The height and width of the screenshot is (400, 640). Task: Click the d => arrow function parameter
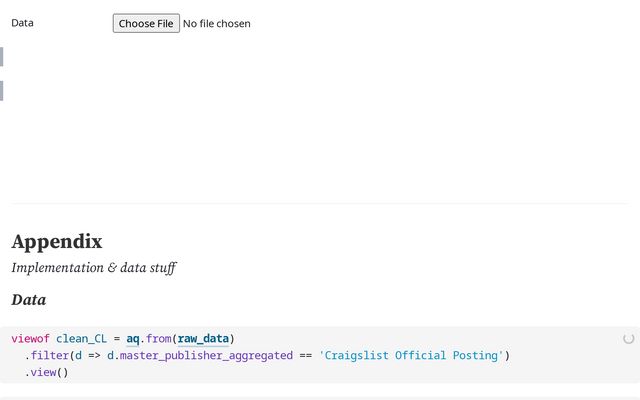pyautogui.click(x=84, y=355)
